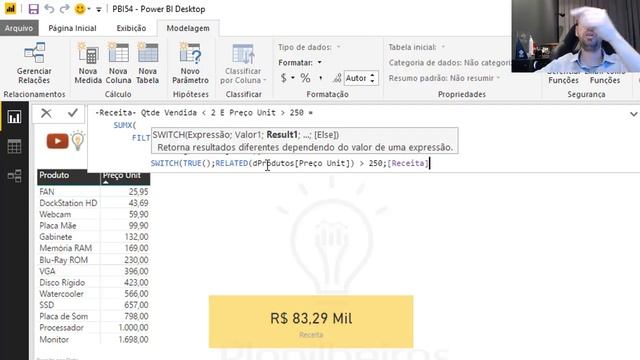Open the Arquivo menu
This screenshot has height=360, width=640.
(x=19, y=28)
